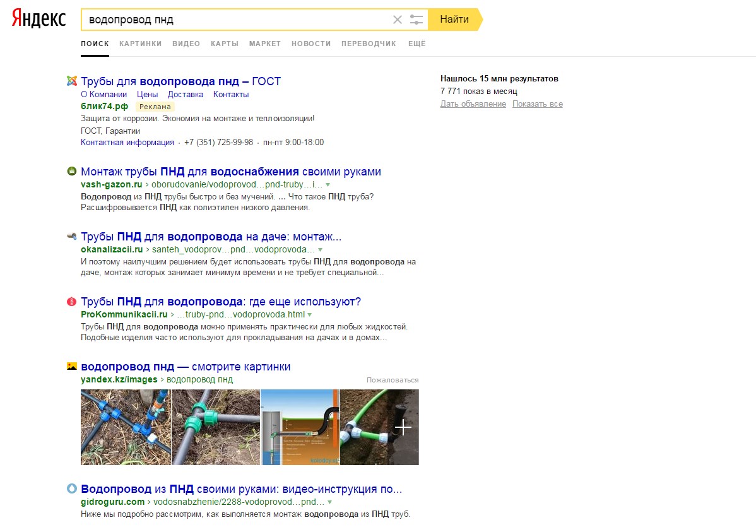Open Трубы ПНД: где еще используют result
This screenshot has height=532, width=756.
pos(221,302)
